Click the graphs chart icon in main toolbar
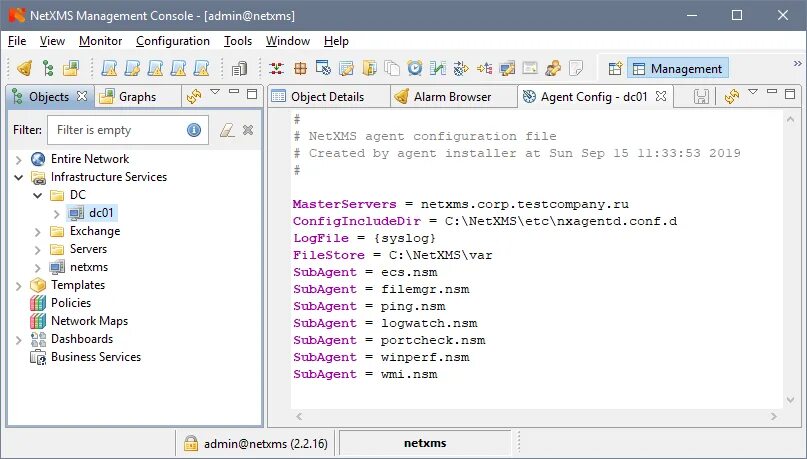 coord(71,68)
